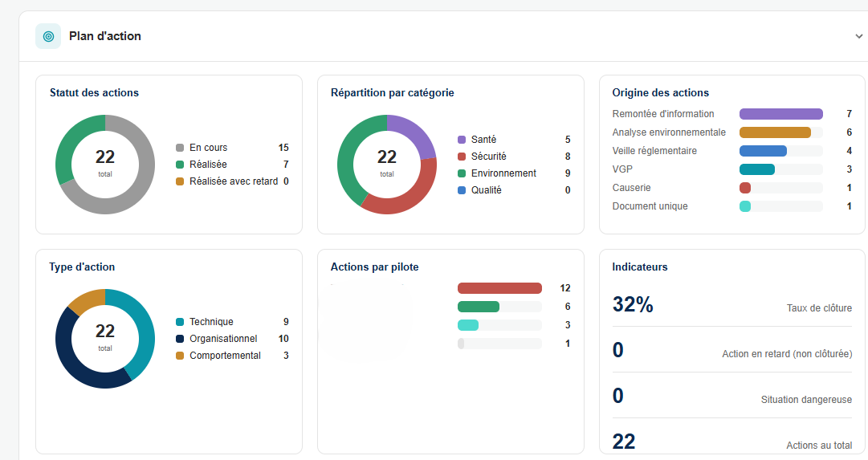This screenshot has width=868, height=460.
Task: Select the Remontée d'information label
Action: (663, 114)
